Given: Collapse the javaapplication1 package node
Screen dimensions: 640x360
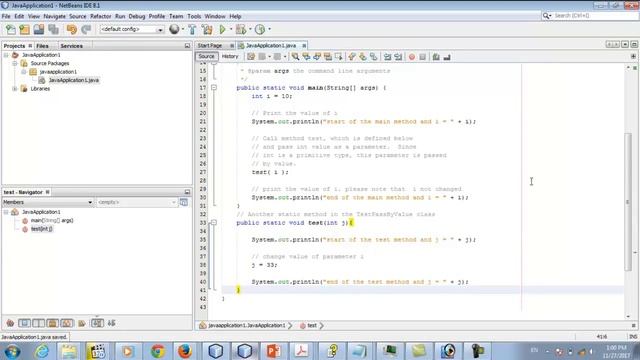Looking at the screenshot, I should click(x=24, y=72).
